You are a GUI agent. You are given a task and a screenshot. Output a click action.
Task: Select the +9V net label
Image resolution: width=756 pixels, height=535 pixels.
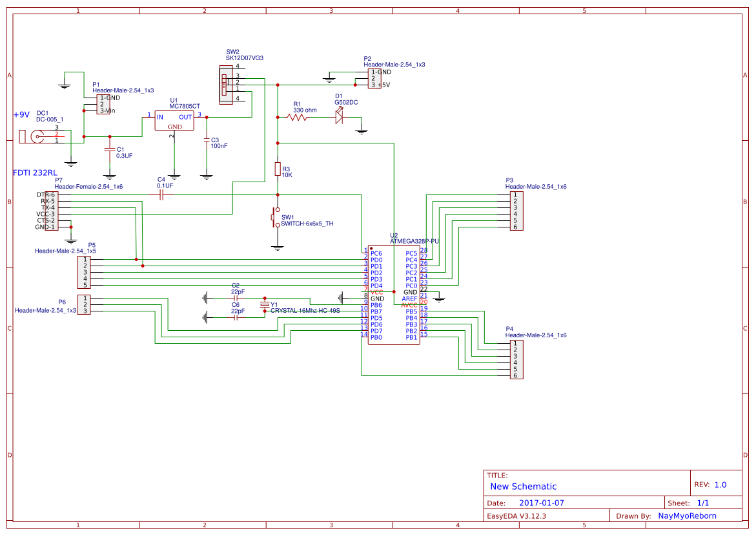(x=21, y=115)
